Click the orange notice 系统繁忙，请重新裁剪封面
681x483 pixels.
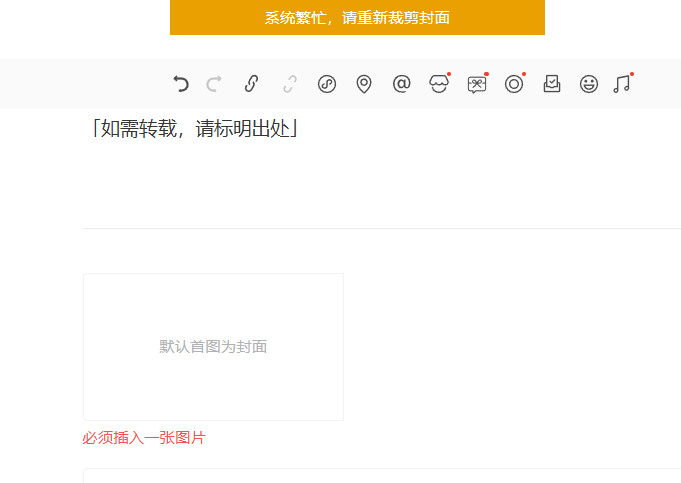(x=357, y=17)
